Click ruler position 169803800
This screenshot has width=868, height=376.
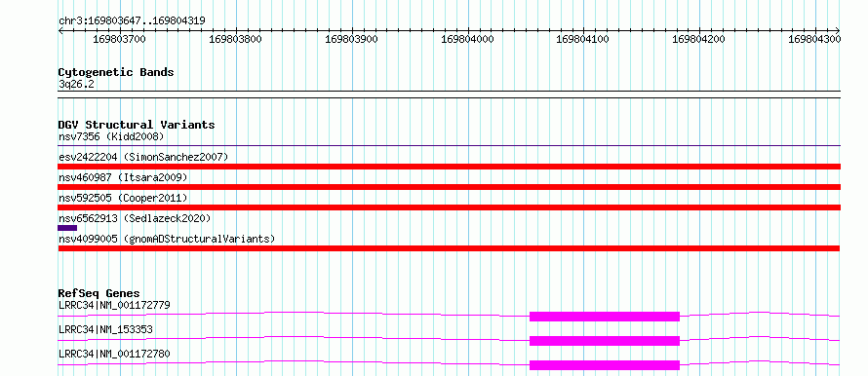pyautogui.click(x=236, y=39)
